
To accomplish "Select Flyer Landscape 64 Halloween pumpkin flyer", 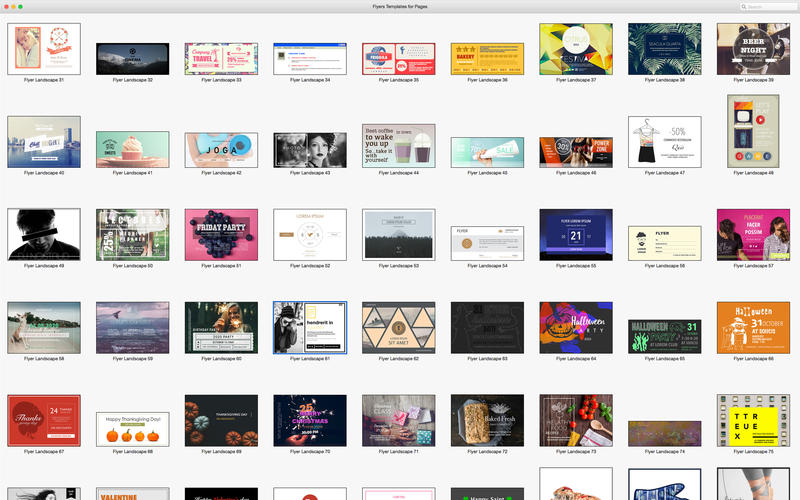I will pyautogui.click(x=576, y=328).
